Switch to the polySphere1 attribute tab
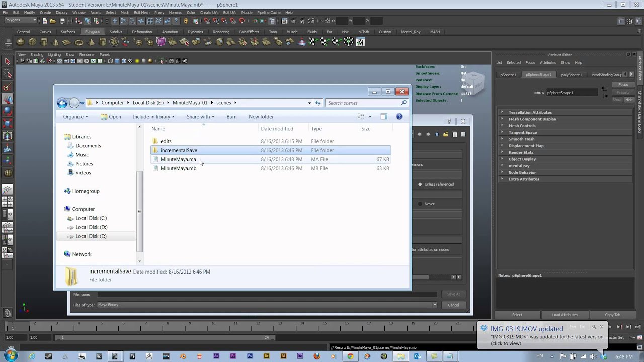This screenshot has height=362, width=644. click(x=572, y=75)
